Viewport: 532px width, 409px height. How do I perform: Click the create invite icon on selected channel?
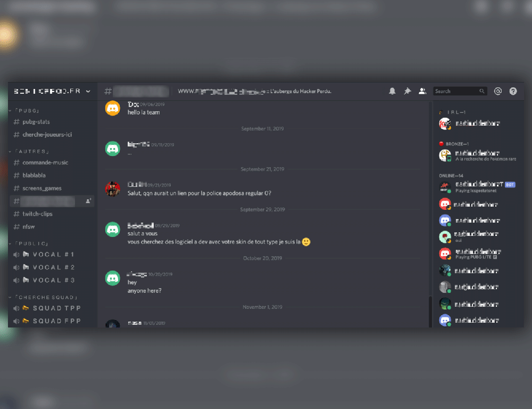click(x=88, y=201)
